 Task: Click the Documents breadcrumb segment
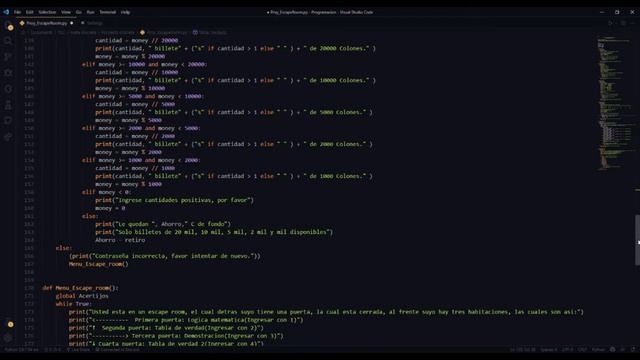pyautogui.click(x=41, y=32)
